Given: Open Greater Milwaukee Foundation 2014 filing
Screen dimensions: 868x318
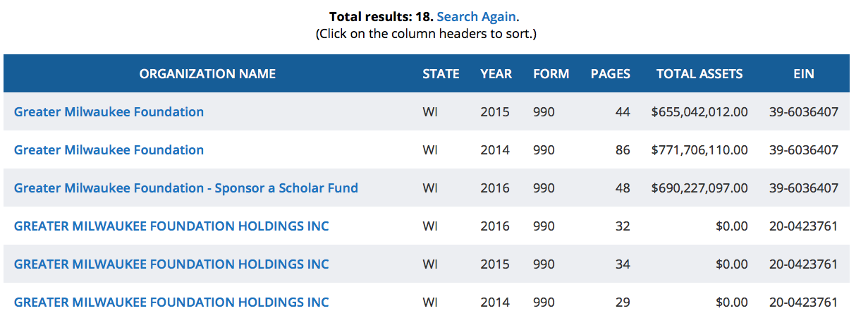Looking at the screenshot, I should tap(109, 150).
